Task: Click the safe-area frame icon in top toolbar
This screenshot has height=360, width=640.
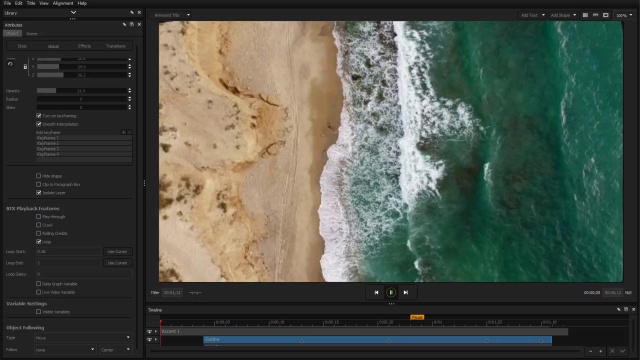Action: 606,15
